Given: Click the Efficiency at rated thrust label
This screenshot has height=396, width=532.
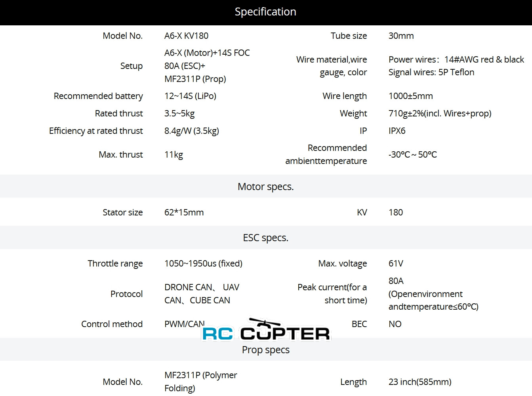Looking at the screenshot, I should 96,131.
